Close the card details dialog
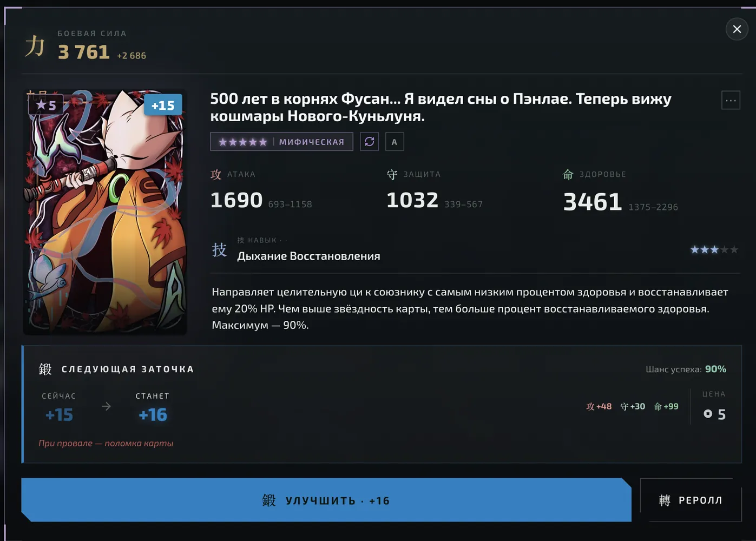This screenshot has width=756, height=541. [737, 29]
